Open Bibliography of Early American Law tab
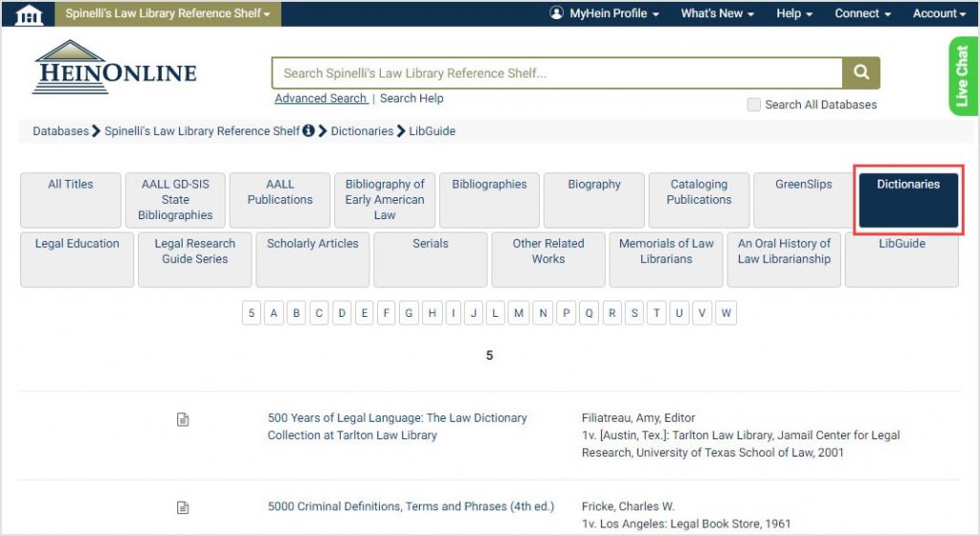The image size is (980, 536). (385, 200)
